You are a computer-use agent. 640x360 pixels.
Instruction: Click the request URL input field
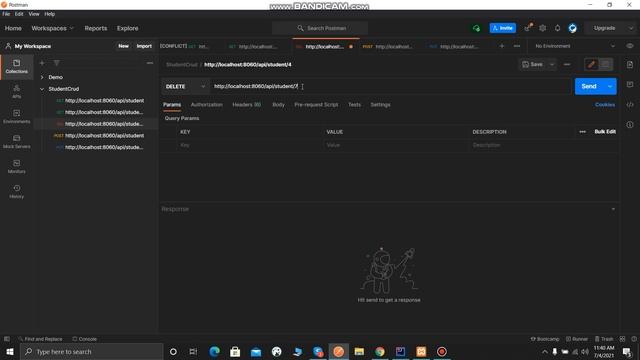pos(390,87)
